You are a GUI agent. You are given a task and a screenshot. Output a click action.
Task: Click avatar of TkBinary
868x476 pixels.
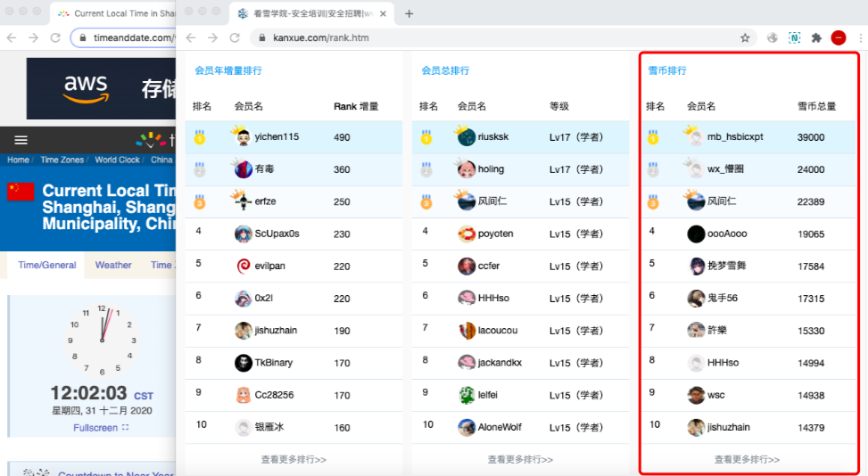pyautogui.click(x=243, y=363)
